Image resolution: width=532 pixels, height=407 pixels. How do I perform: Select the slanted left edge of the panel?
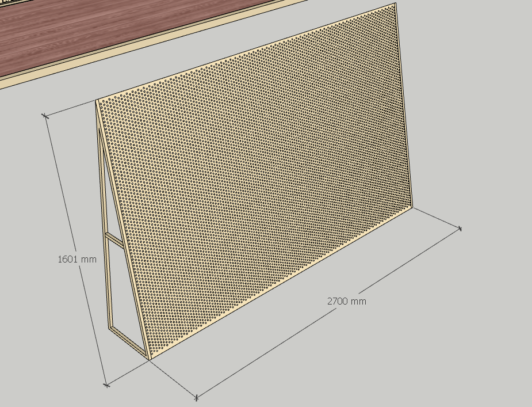(122, 230)
